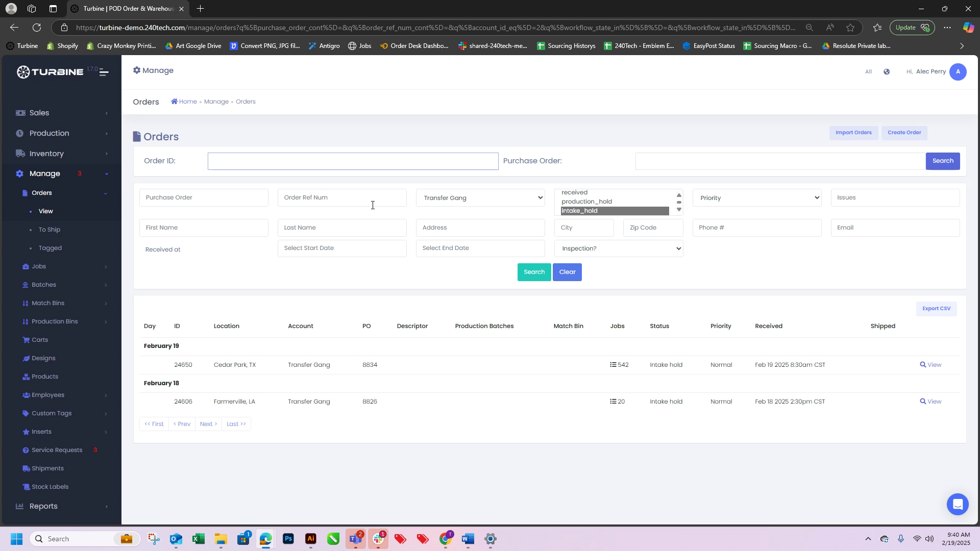Open the Priority dropdown
This screenshot has width=980, height=551.
pyautogui.click(x=756, y=198)
